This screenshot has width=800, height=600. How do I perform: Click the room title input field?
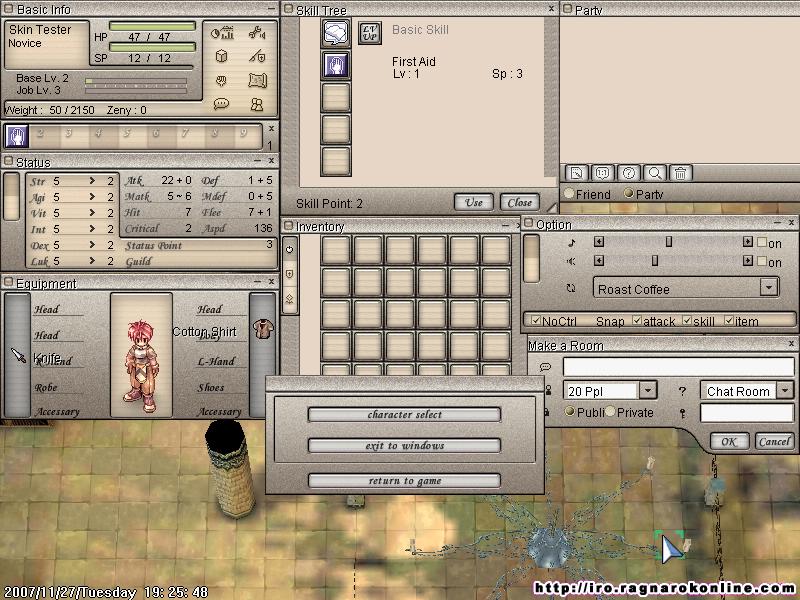click(x=679, y=367)
